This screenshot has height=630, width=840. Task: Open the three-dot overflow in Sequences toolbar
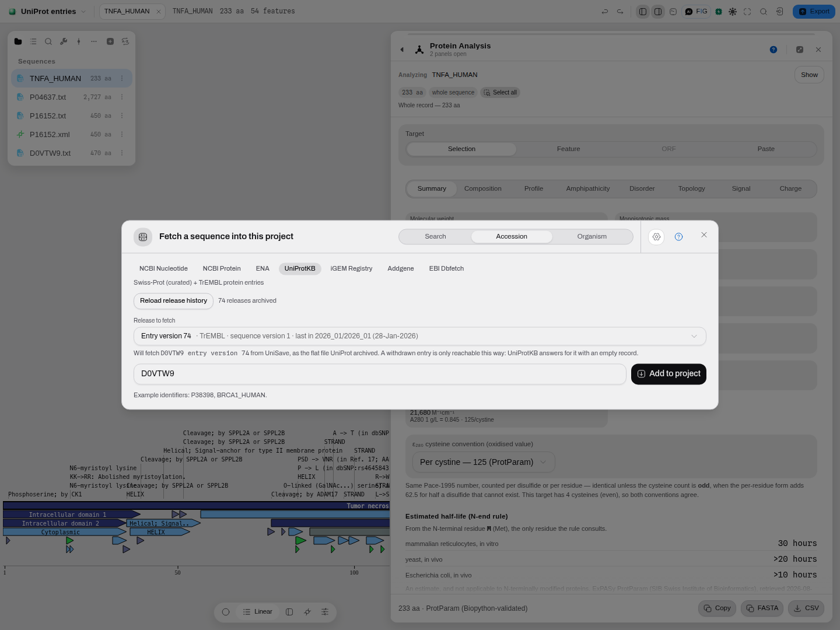click(x=94, y=41)
